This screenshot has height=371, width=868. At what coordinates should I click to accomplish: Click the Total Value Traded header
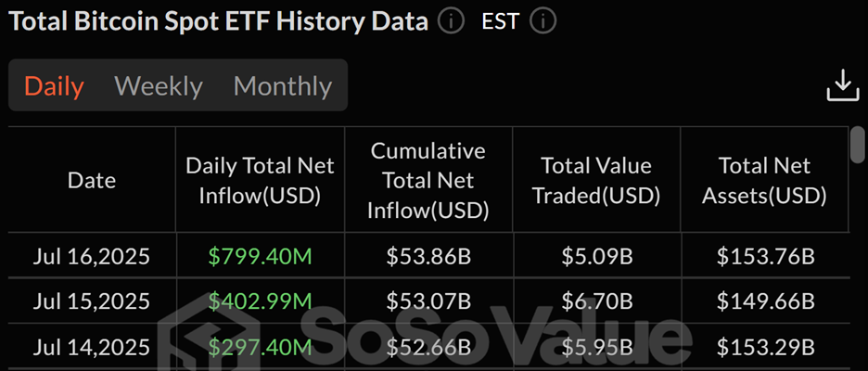[x=596, y=181]
